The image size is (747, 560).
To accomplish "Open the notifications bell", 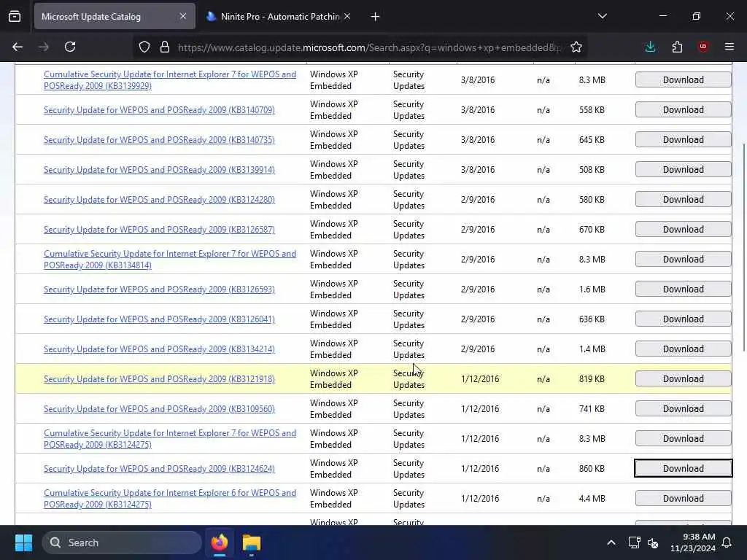I will click(727, 542).
